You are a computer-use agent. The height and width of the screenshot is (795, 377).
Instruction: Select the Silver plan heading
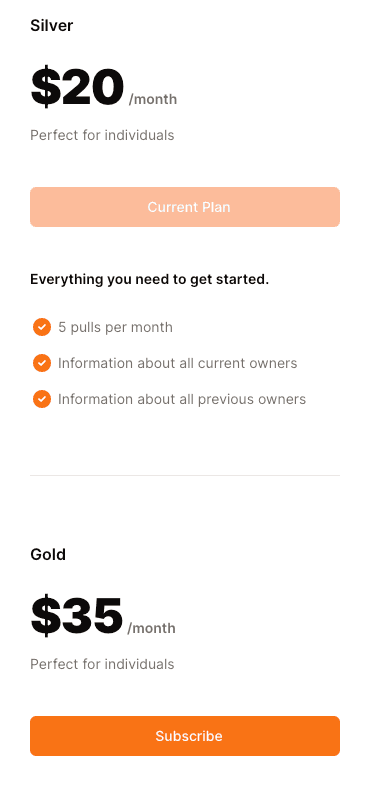point(52,25)
